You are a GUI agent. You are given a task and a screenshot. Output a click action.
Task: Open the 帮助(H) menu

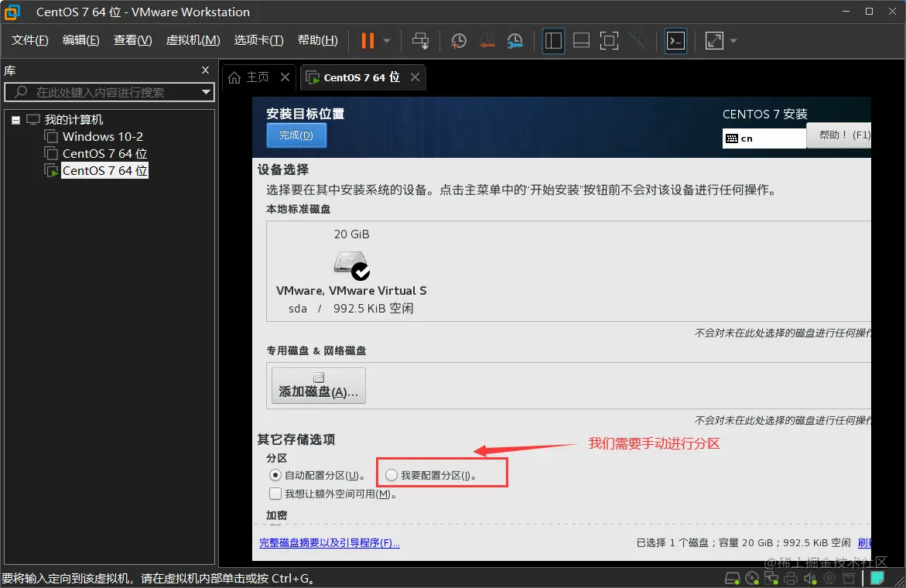(x=318, y=40)
